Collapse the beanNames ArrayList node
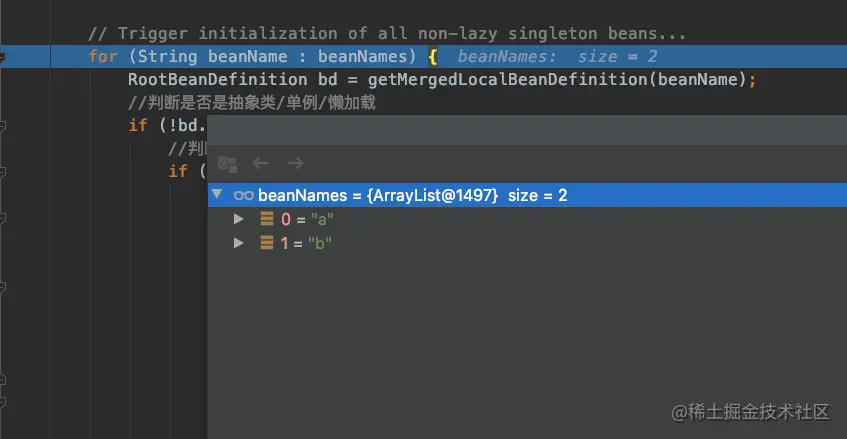 (x=217, y=194)
